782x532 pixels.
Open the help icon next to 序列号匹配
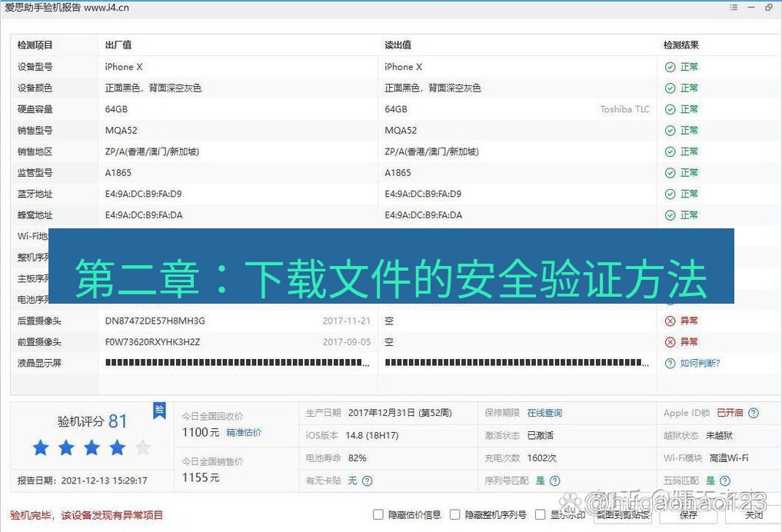point(555,480)
